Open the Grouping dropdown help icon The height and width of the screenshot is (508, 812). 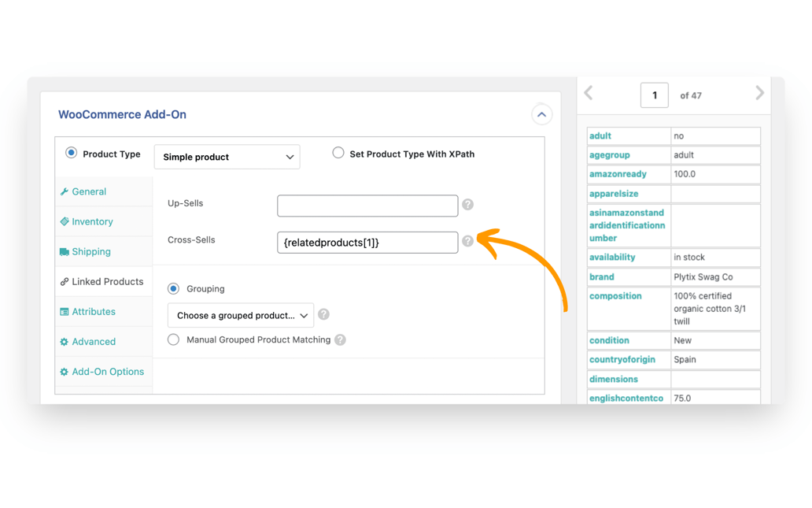click(x=323, y=313)
